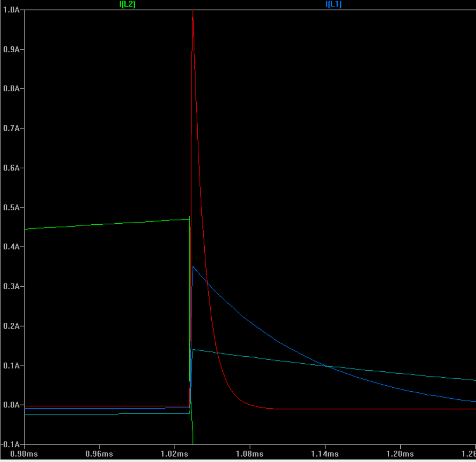Click where red and blue traces cross
This screenshot has height=462, width=476.
(x=207, y=282)
